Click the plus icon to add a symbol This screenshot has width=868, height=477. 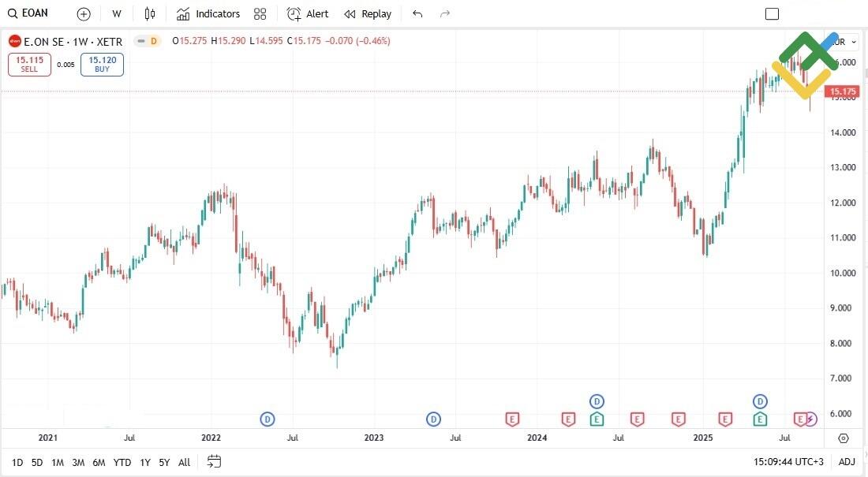pos(83,13)
